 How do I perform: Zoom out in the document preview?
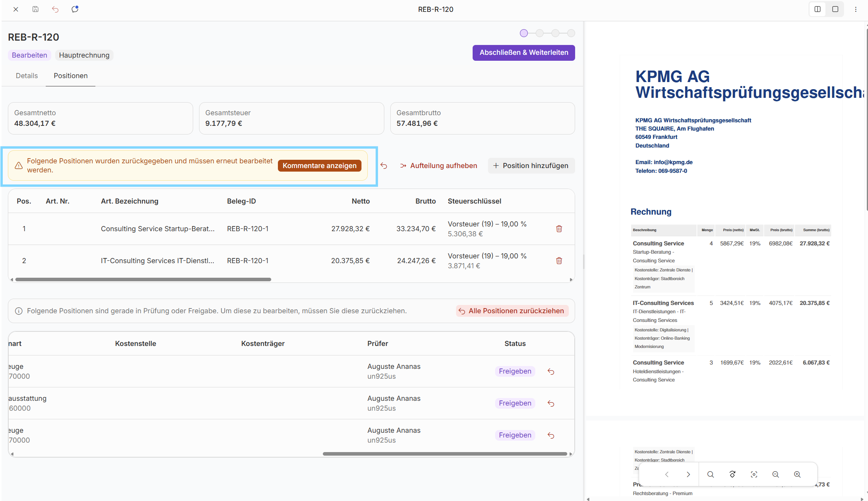point(775,474)
